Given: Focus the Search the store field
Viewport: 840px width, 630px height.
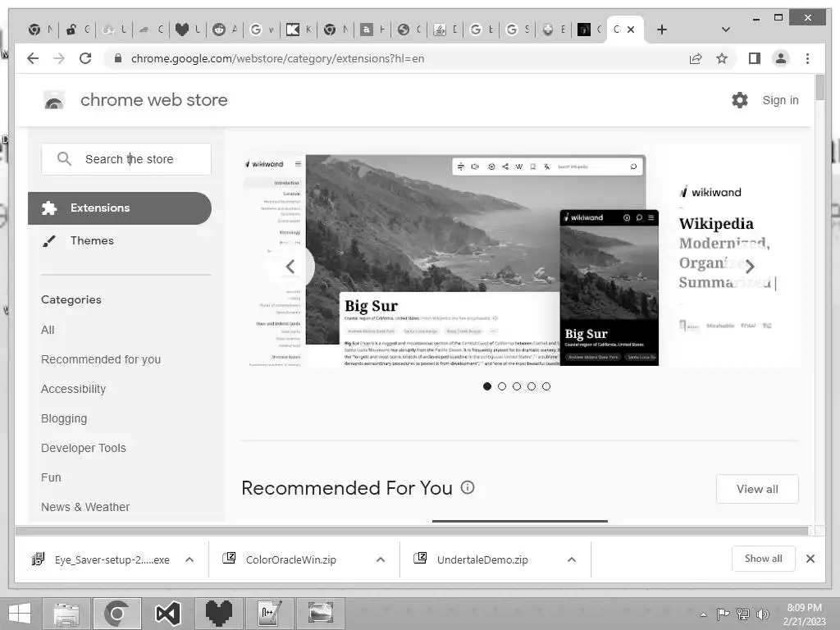Looking at the screenshot, I should 126,159.
